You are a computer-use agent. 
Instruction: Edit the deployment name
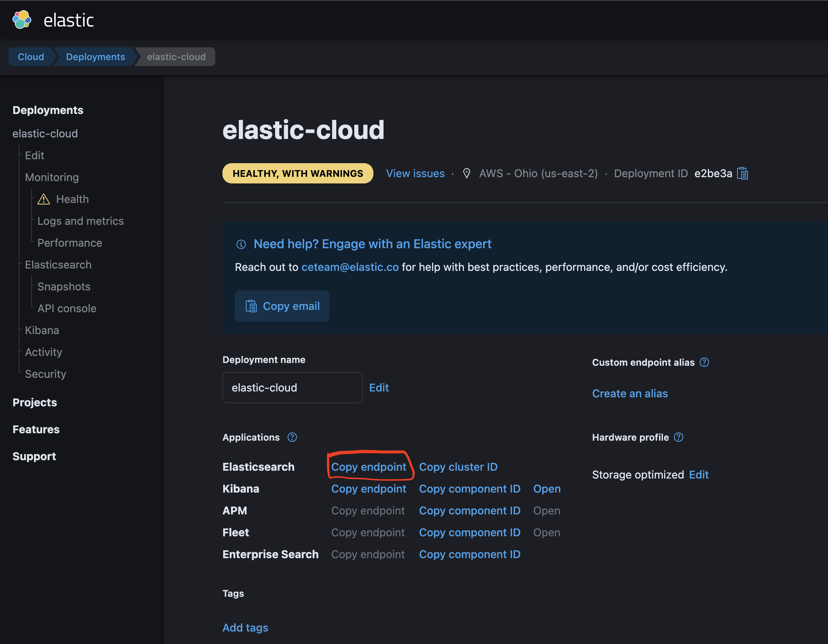(x=379, y=388)
